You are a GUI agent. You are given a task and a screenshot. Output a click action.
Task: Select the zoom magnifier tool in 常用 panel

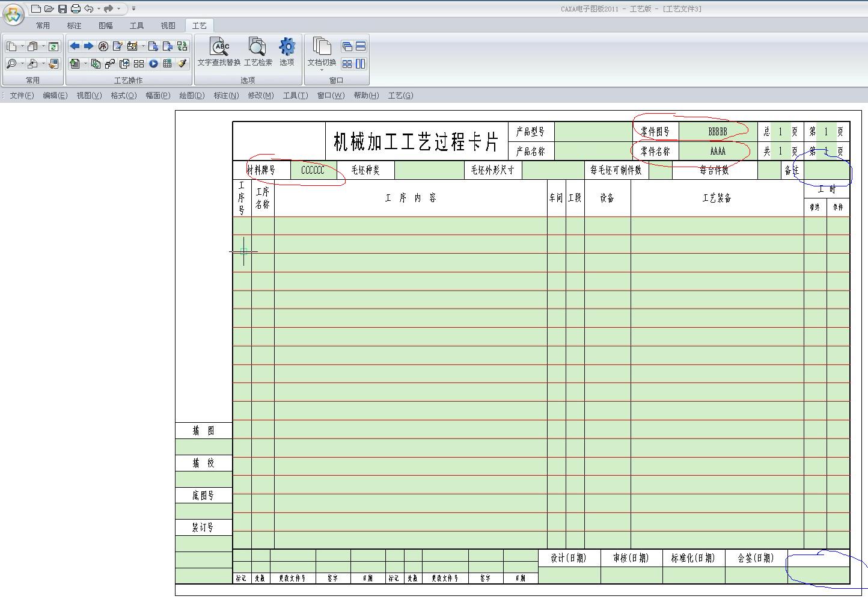[x=10, y=63]
